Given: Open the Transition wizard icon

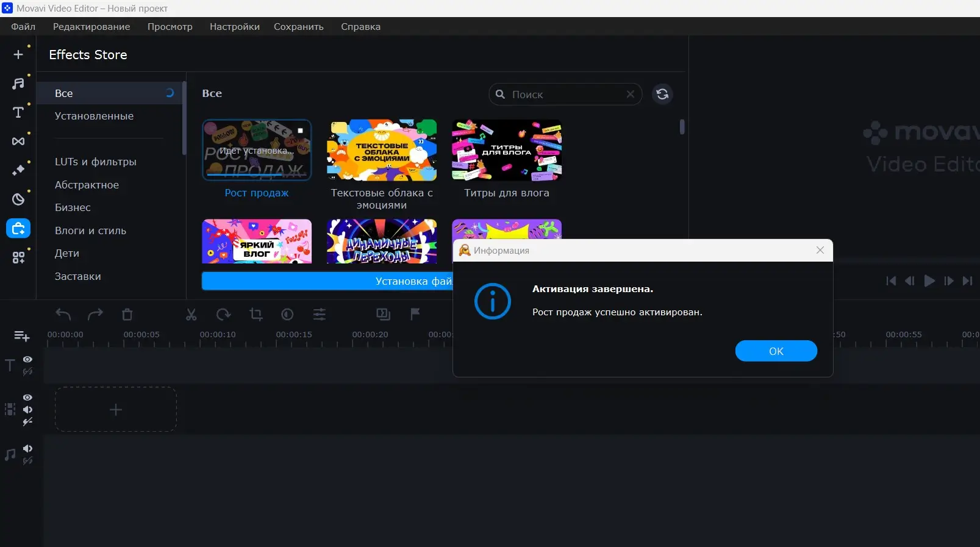Looking at the screenshot, I should coord(383,314).
